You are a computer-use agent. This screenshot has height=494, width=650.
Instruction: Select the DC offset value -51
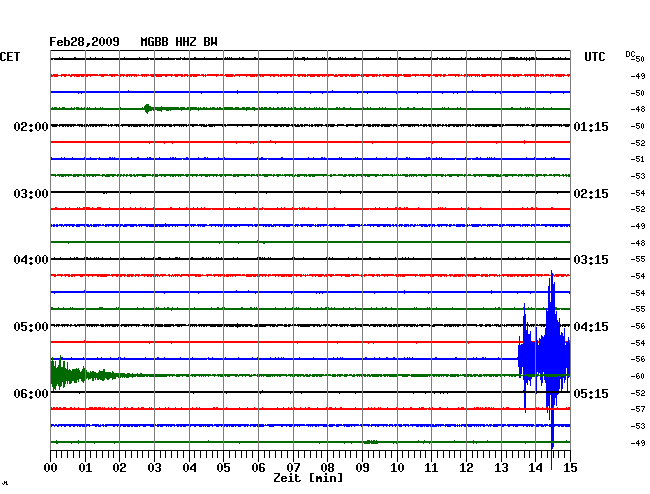tap(638, 159)
